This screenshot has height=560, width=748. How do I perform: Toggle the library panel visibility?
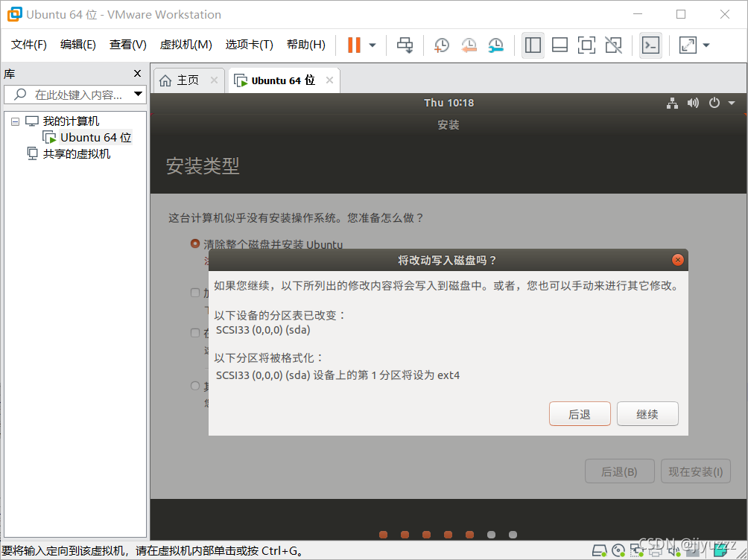tap(533, 45)
